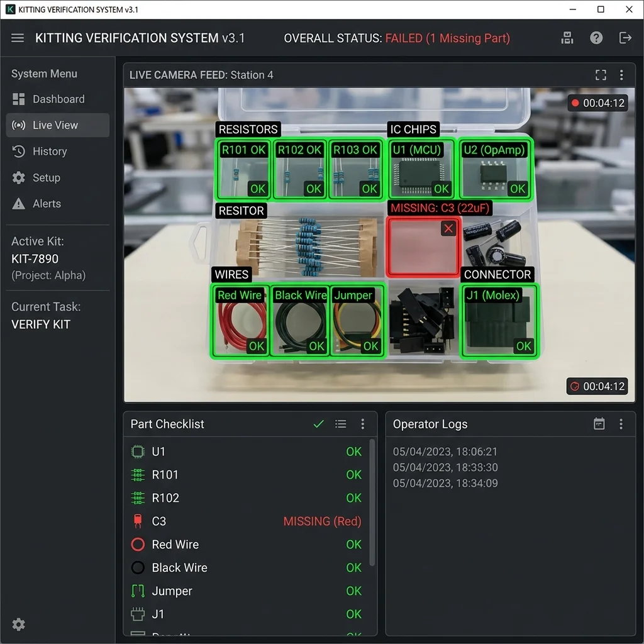Click the red X on missing C3 slot
The width and height of the screenshot is (644, 644).
[448, 228]
